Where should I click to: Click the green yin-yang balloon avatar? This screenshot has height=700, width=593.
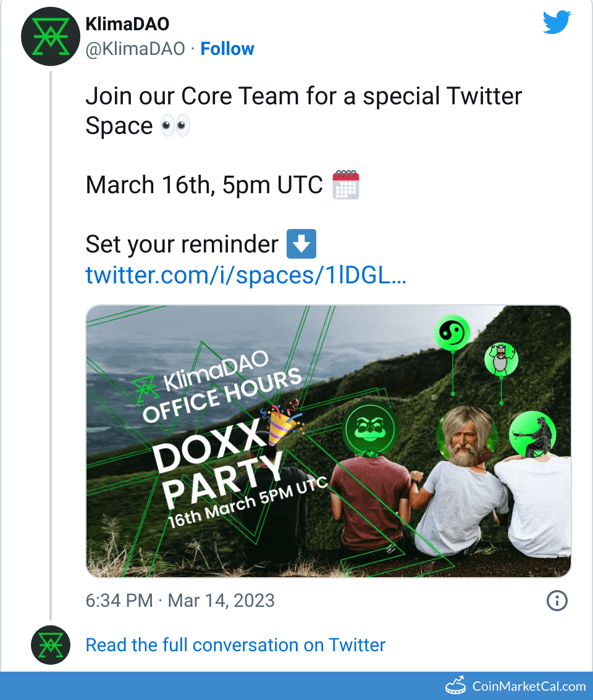click(x=452, y=334)
